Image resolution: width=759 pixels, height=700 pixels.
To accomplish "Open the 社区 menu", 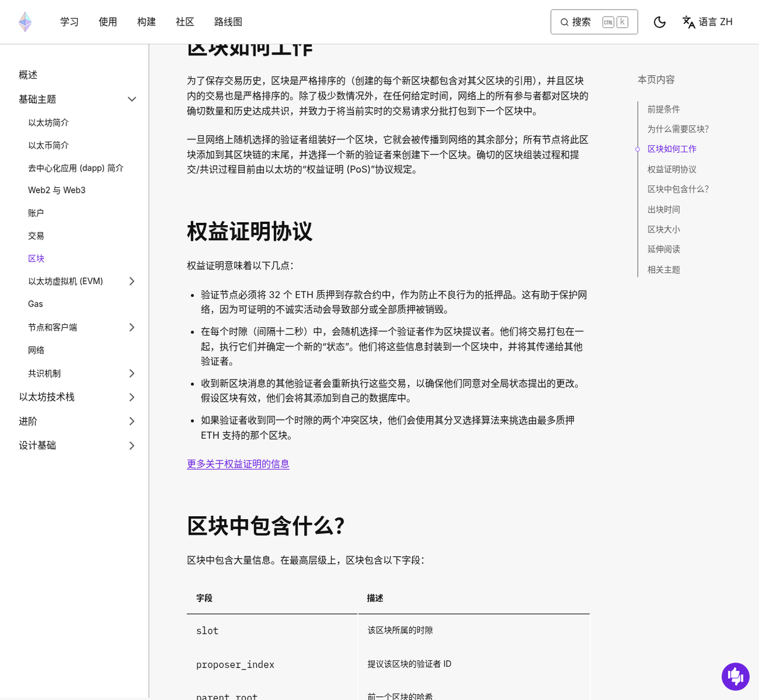I will click(x=185, y=22).
